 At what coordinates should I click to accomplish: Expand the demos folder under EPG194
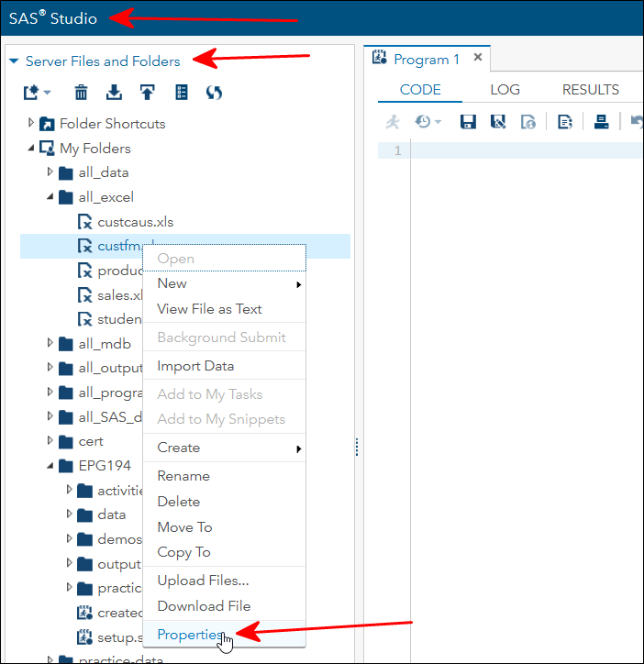click(69, 538)
